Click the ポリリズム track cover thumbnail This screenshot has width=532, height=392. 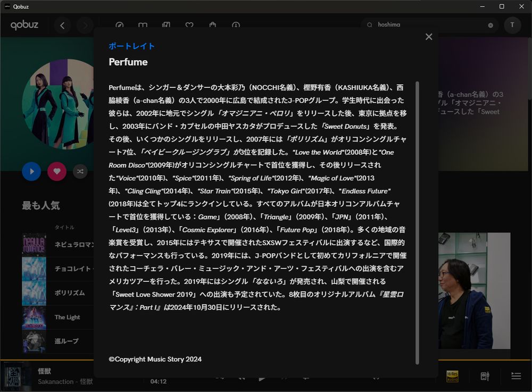[34, 293]
